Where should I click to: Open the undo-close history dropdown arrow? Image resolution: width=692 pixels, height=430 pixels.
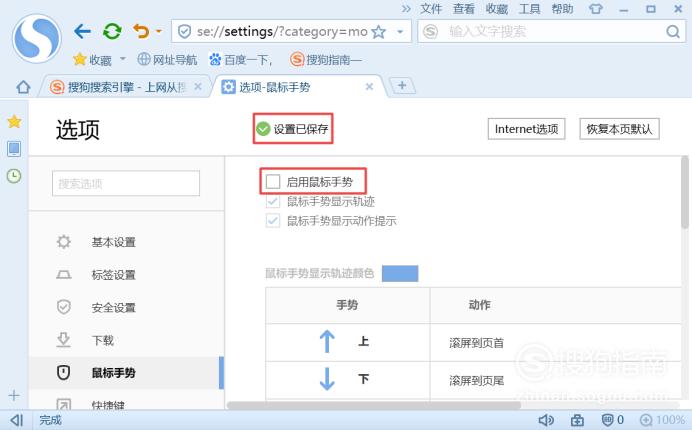coord(159,31)
